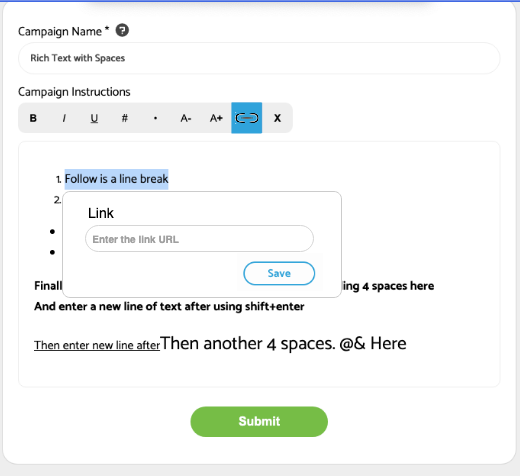Image resolution: width=520 pixels, height=476 pixels.
Task: Insert bullet list using the dot icon
Action: point(155,118)
